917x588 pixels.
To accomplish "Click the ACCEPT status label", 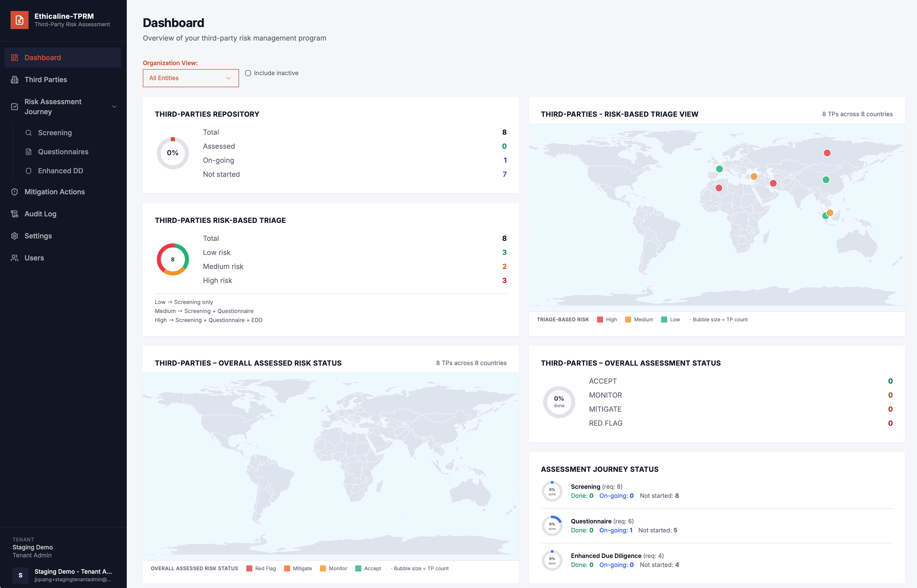I will pyautogui.click(x=603, y=381).
